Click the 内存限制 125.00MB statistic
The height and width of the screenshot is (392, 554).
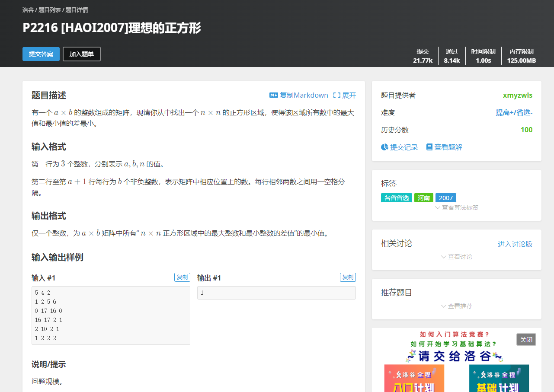[522, 56]
